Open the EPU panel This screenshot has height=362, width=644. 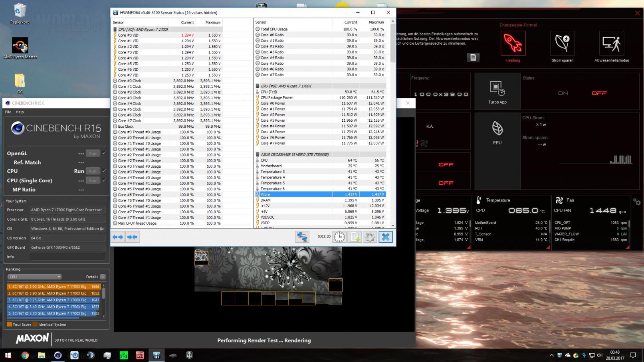click(x=497, y=133)
